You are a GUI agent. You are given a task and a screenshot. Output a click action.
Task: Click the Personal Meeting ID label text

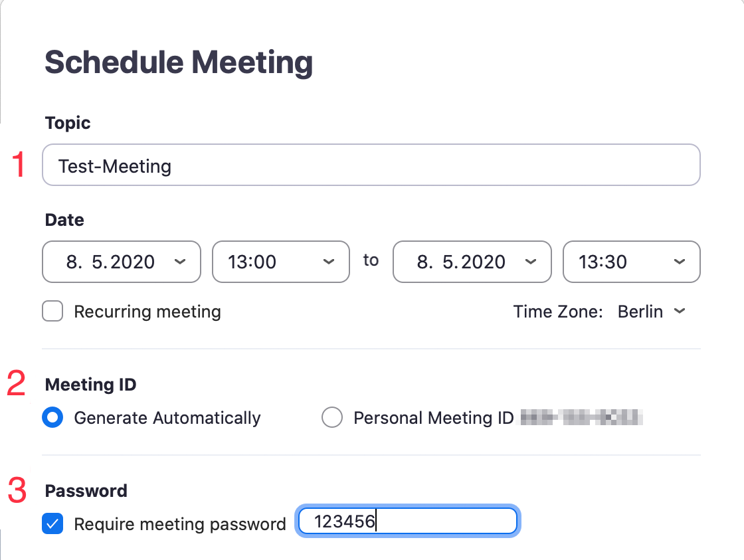pos(433,418)
